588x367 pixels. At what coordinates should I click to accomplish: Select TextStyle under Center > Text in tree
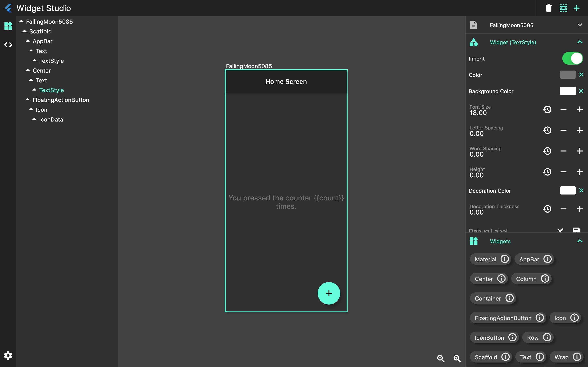51,90
